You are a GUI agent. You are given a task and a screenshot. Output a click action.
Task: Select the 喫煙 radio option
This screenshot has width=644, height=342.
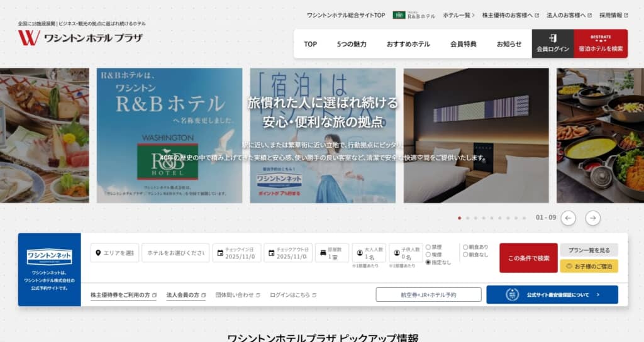pyautogui.click(x=429, y=255)
